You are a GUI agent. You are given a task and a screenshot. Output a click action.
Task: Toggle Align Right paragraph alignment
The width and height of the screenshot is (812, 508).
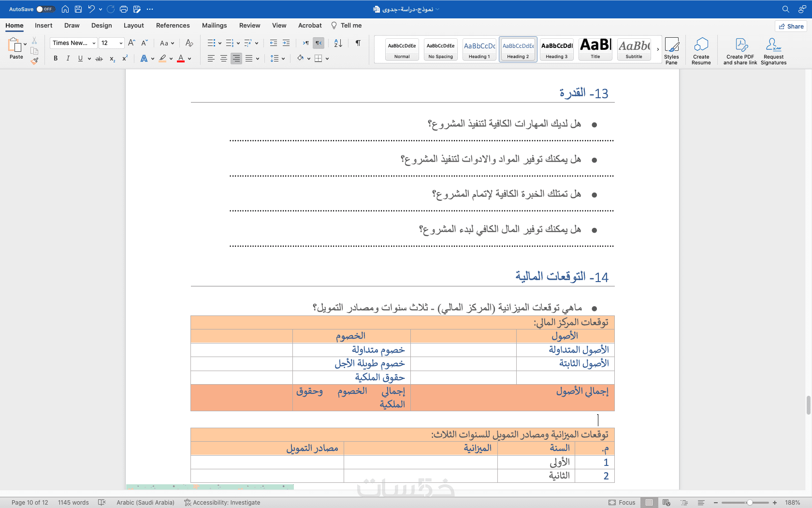click(236, 59)
